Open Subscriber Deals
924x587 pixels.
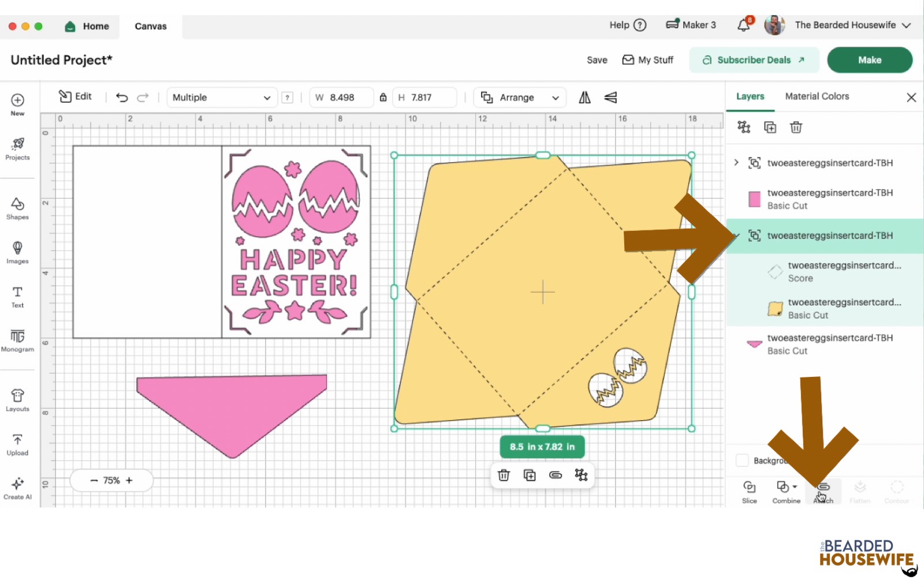click(754, 59)
